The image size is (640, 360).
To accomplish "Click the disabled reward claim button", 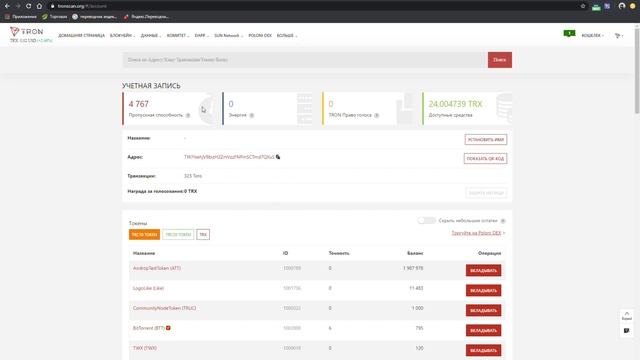I will point(486,193).
